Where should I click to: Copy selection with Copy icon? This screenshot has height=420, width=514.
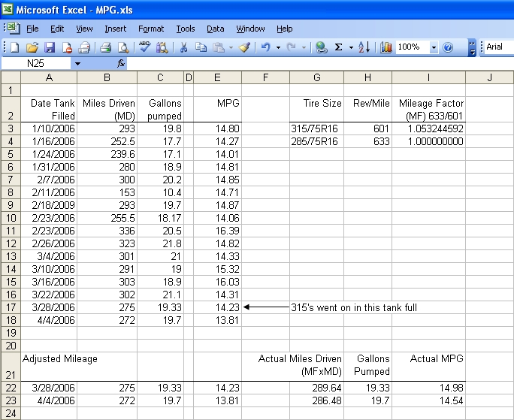[x=201, y=47]
